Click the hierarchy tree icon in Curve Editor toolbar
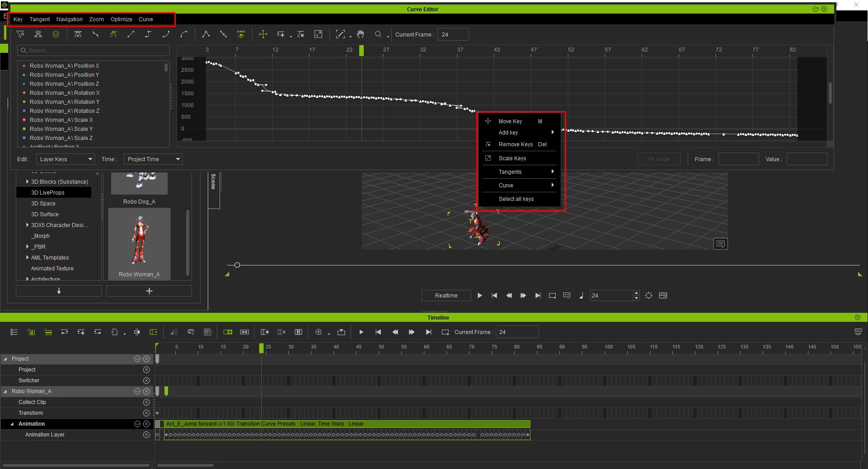The height and width of the screenshot is (469, 868). 38,34
